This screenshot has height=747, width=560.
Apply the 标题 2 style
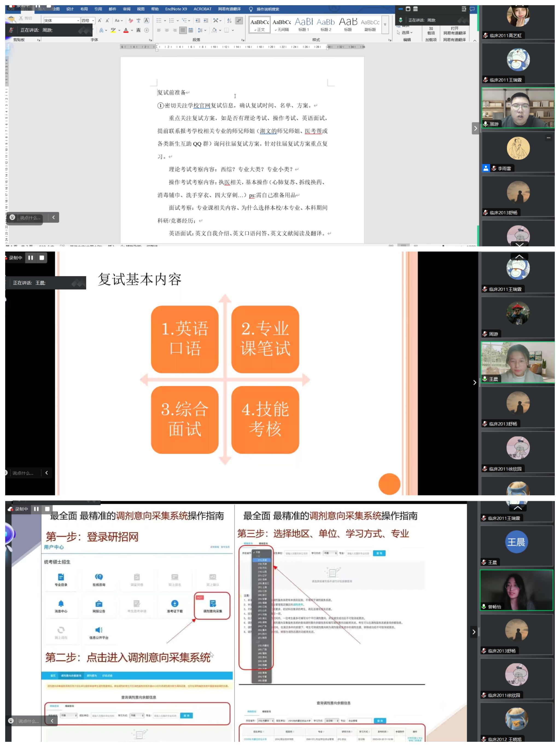click(326, 25)
